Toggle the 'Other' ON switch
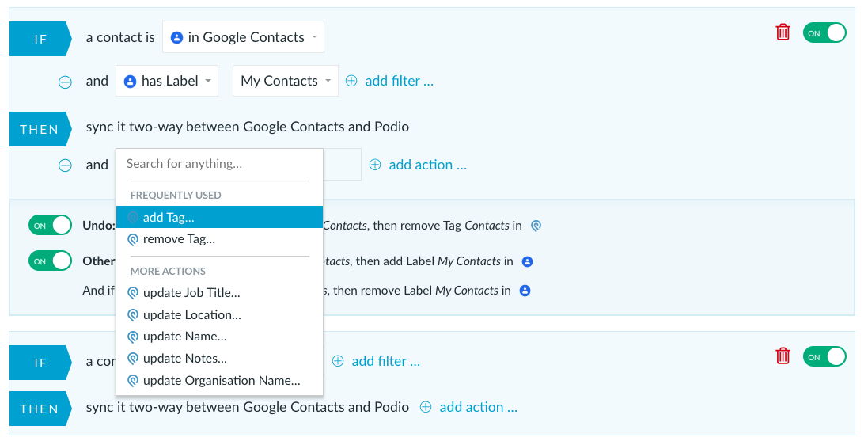 tap(51, 261)
